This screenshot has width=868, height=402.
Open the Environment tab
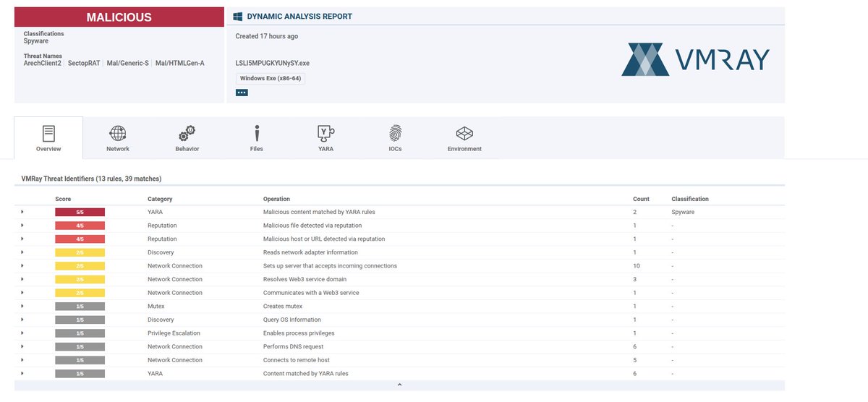click(464, 137)
